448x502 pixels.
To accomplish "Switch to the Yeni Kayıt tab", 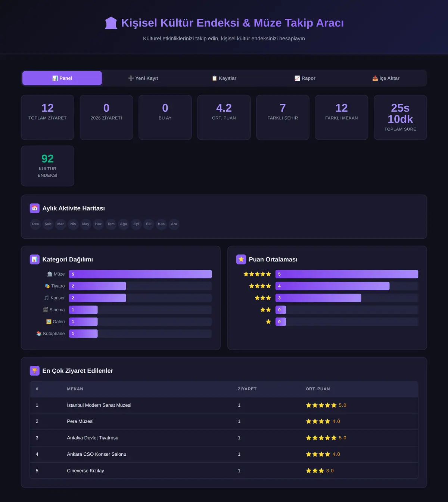I will 143,78.
